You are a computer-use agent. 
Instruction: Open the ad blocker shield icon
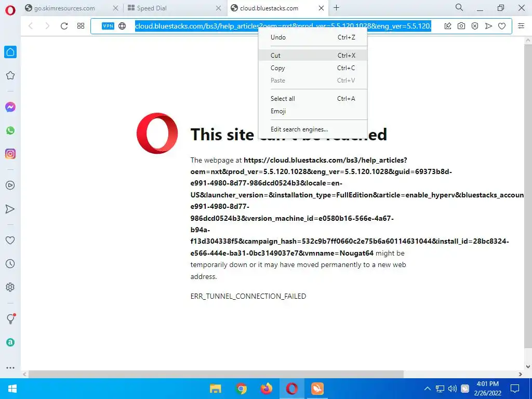coord(475,26)
